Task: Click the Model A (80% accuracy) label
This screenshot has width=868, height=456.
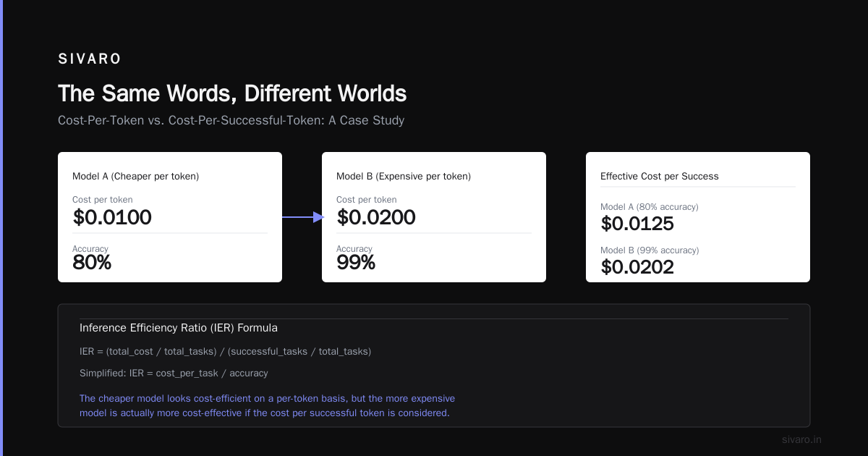Action: coord(650,207)
